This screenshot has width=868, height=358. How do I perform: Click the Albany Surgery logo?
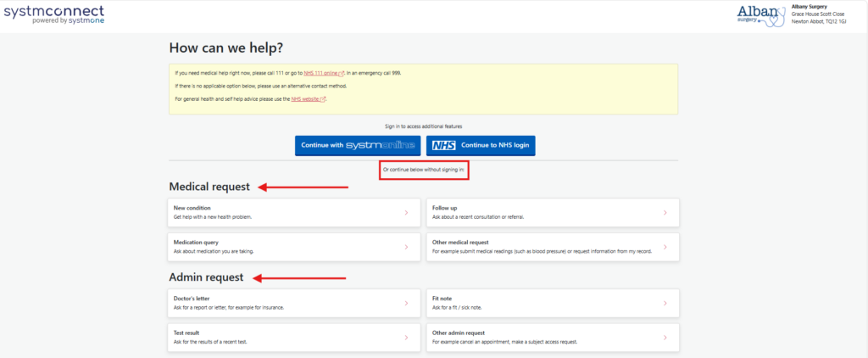tap(761, 15)
